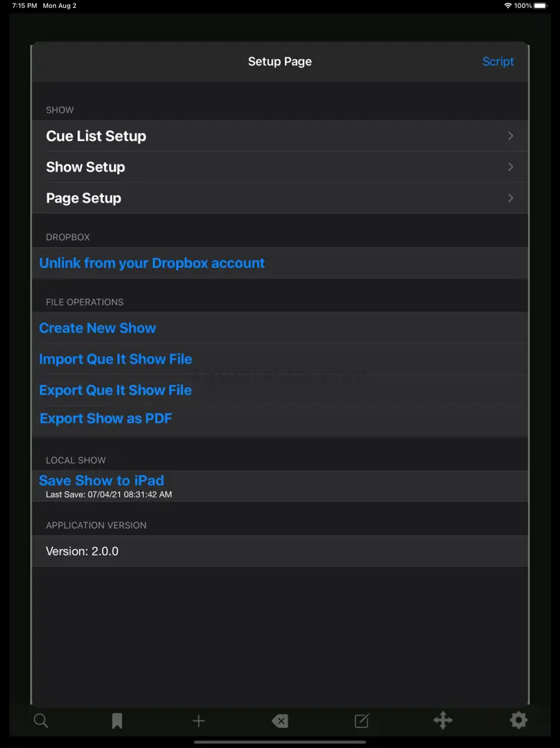Select Import Que It Show File
The width and height of the screenshot is (560, 748).
point(116,359)
